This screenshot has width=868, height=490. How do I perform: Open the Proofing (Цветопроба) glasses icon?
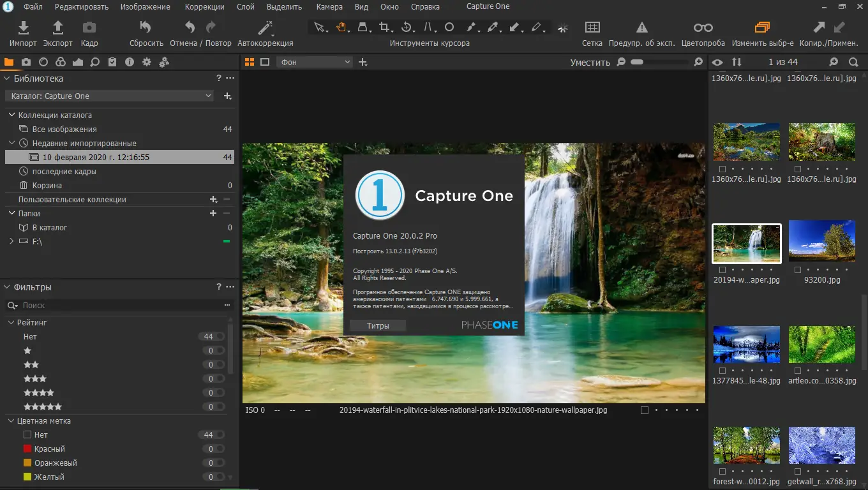(x=703, y=28)
